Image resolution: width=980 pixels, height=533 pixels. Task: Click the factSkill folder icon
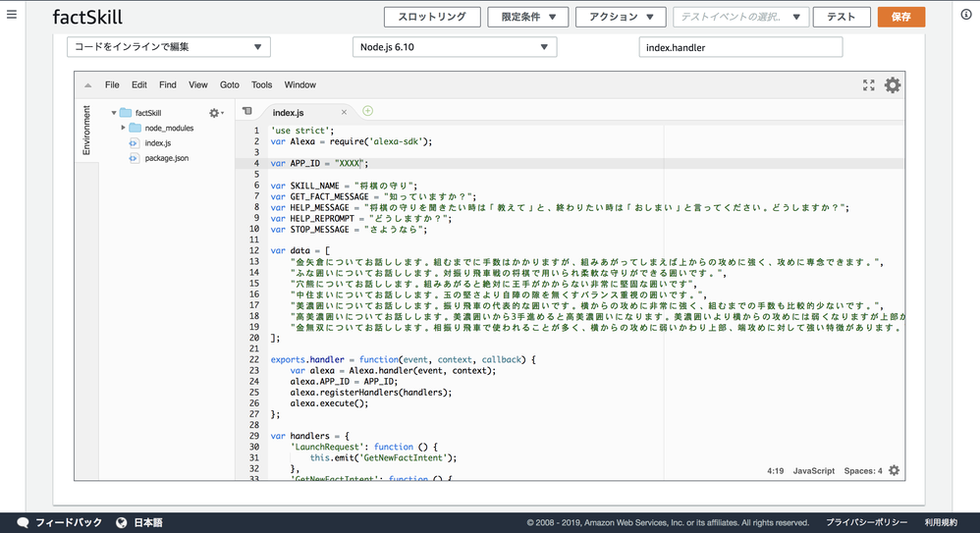click(126, 113)
